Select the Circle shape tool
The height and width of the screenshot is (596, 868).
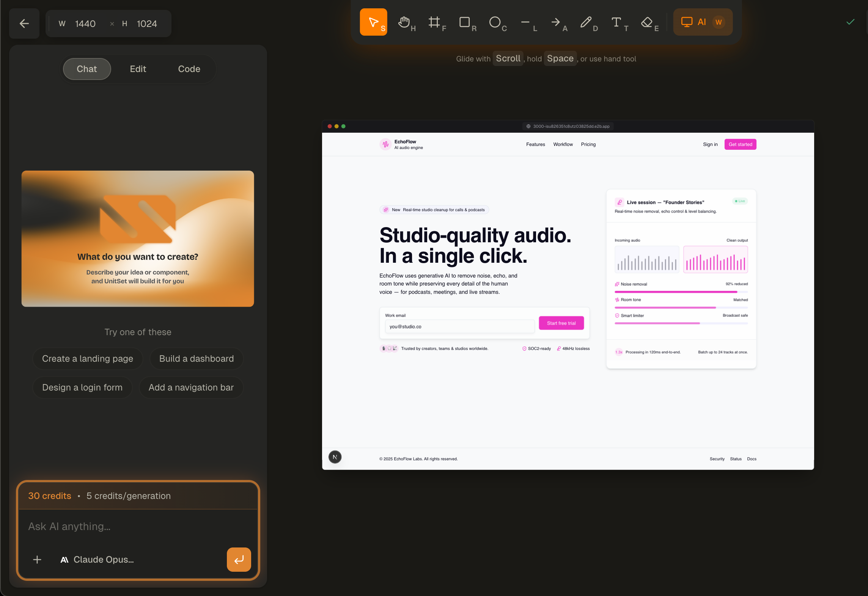(495, 22)
